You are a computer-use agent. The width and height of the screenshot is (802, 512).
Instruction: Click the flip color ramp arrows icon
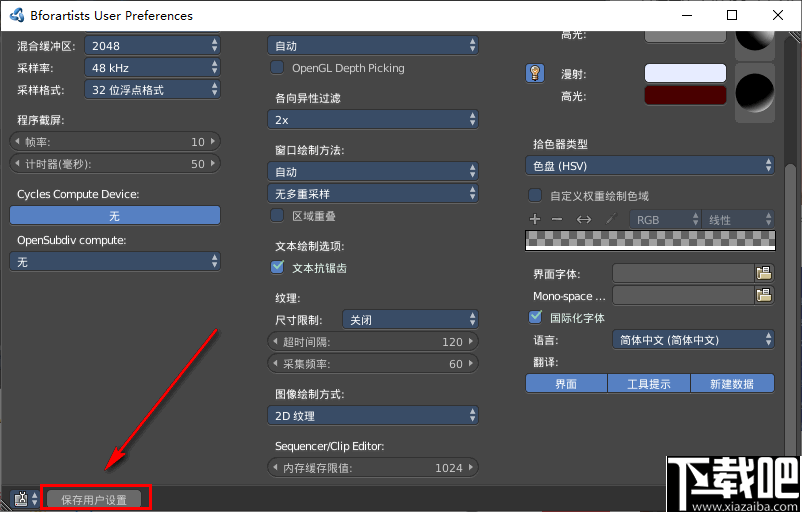tap(584, 219)
